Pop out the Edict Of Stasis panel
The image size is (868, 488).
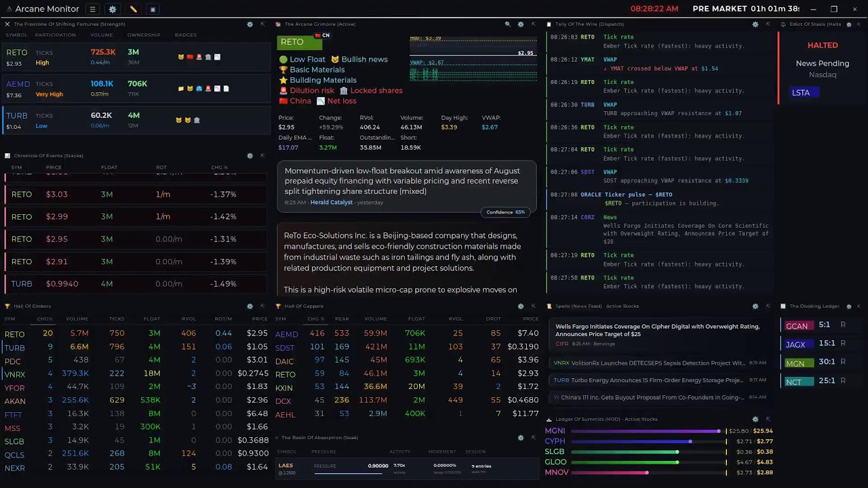[x=861, y=24]
